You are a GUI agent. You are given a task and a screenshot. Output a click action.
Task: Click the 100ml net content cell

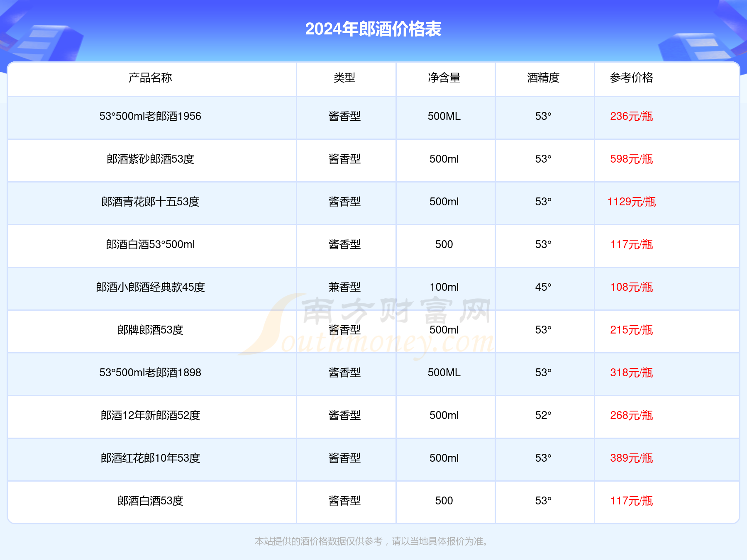tap(444, 287)
